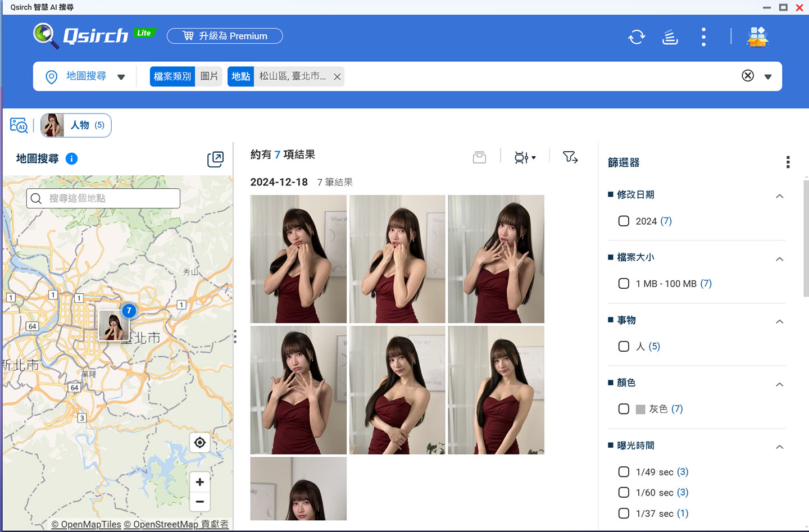Zoom out the map with minus button

coord(199,502)
